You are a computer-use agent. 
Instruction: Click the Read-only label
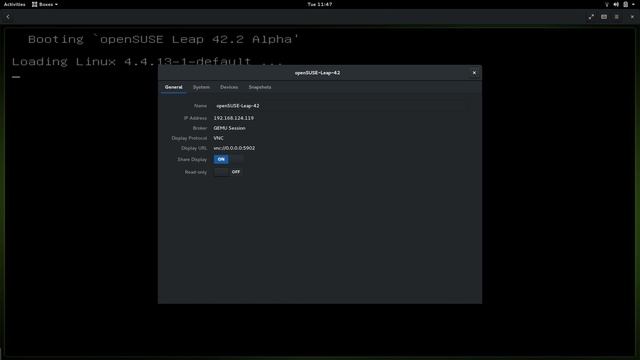[x=196, y=172]
